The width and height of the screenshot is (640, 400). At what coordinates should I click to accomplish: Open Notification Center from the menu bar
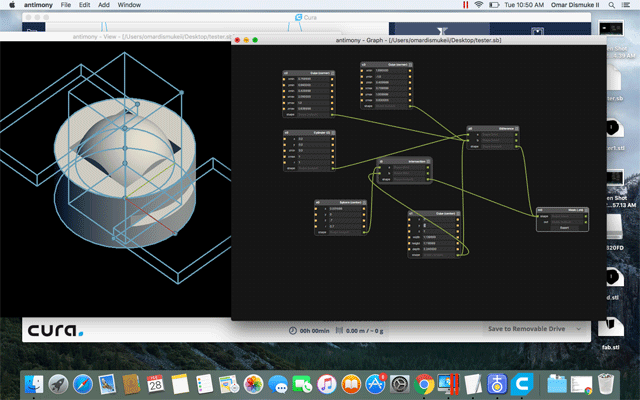coord(626,5)
